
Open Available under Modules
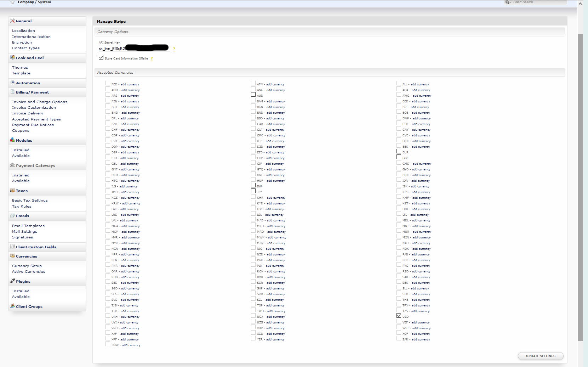coord(21,156)
